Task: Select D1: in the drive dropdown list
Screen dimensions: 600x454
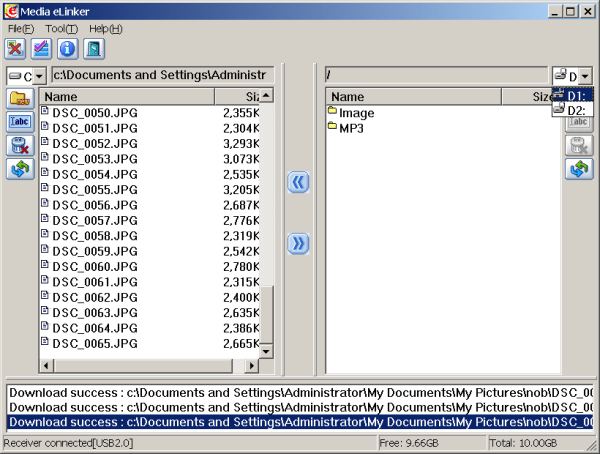Action: click(x=576, y=95)
